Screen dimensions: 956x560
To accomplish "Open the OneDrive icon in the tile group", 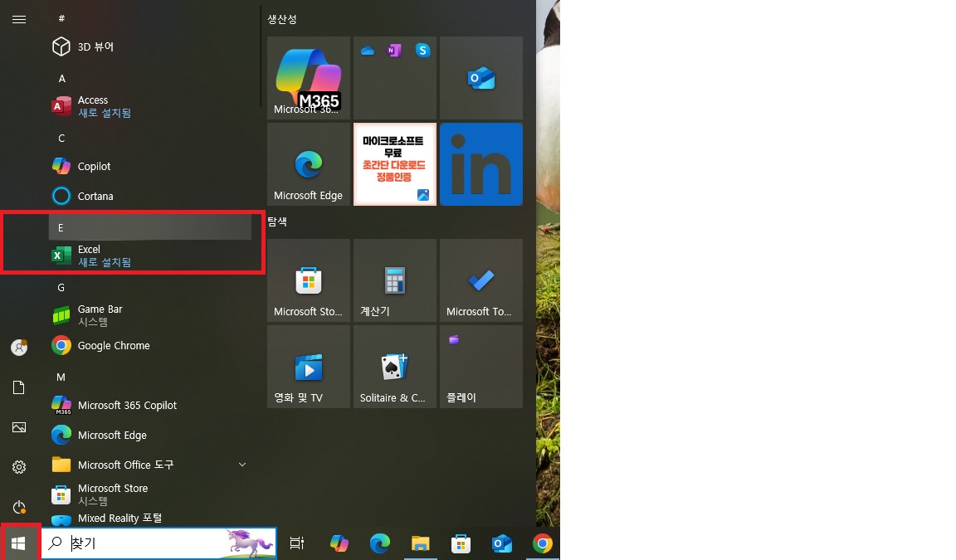I will coord(367,51).
